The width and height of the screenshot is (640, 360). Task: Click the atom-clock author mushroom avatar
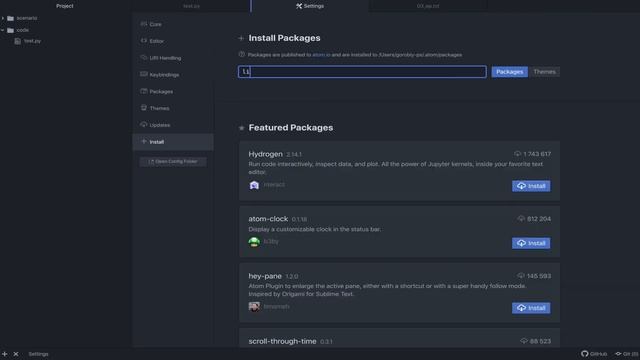[x=254, y=242]
